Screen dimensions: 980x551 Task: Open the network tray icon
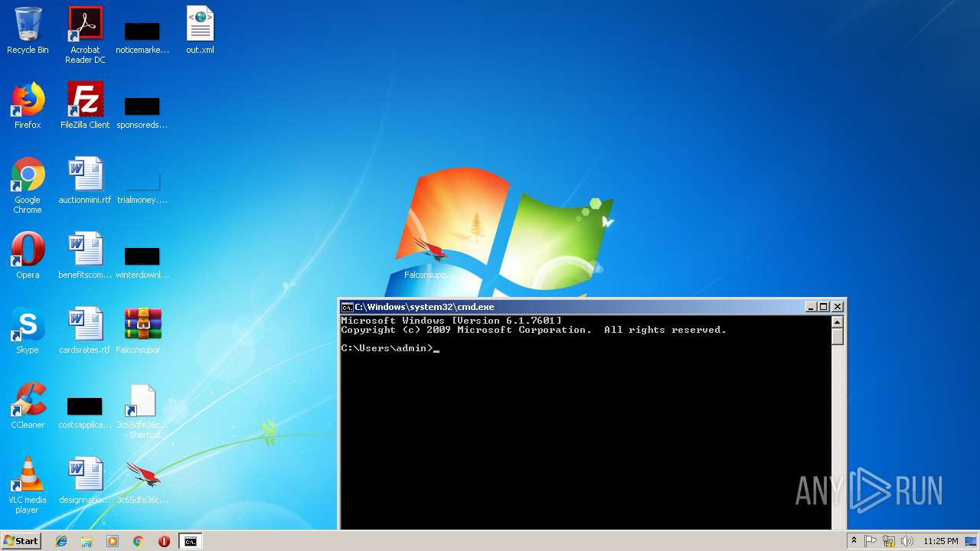point(889,541)
